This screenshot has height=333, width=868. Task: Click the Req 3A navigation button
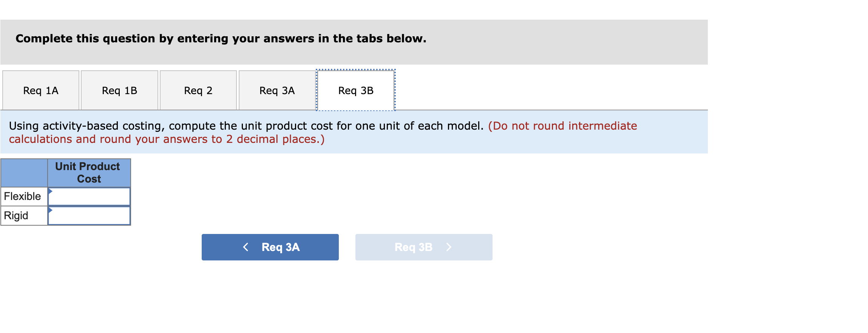pos(270,247)
